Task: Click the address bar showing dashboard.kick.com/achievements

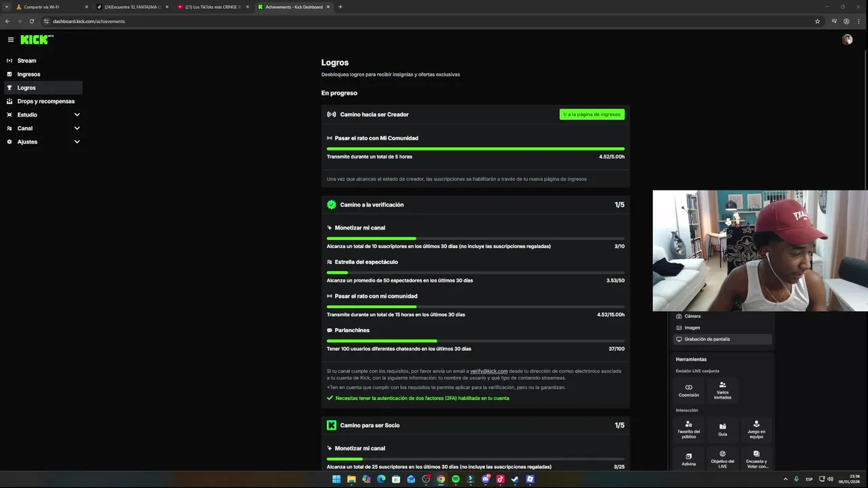Action: coord(427,21)
